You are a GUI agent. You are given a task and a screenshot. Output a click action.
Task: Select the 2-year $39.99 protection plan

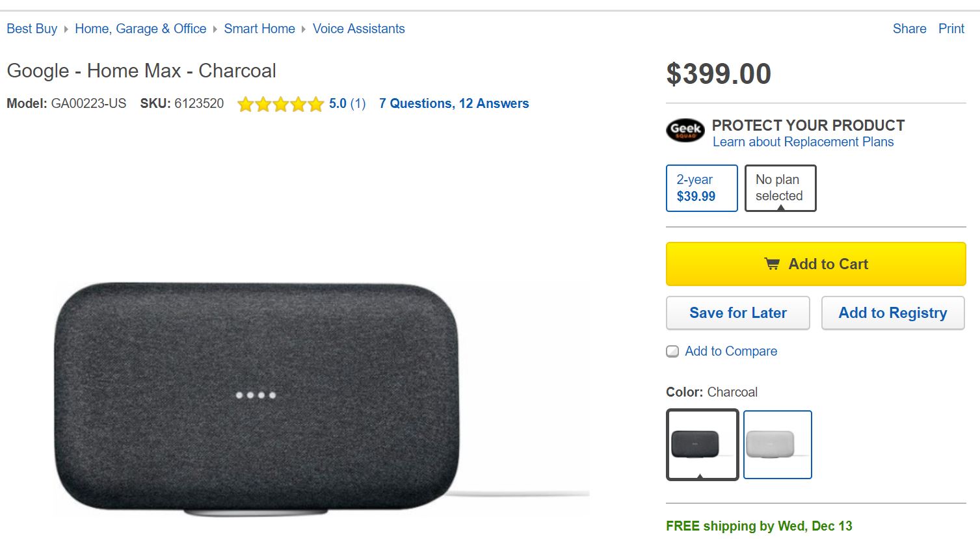click(x=701, y=188)
